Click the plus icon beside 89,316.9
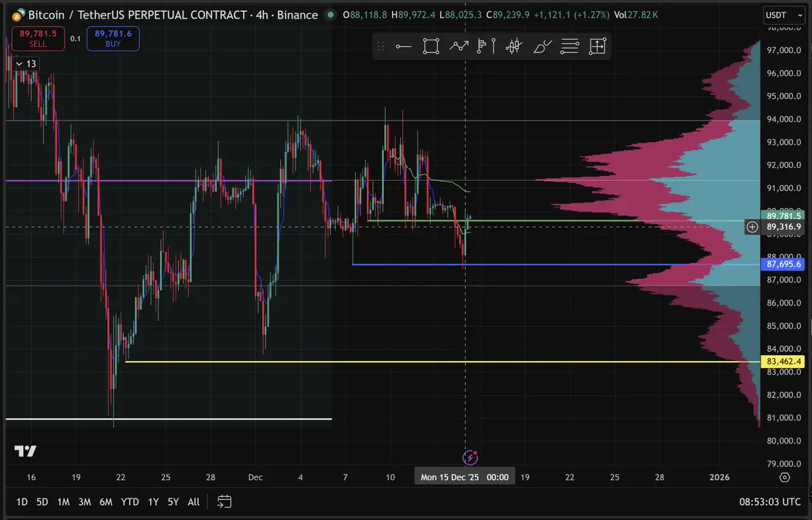Screen dimensions: 812x520 coord(752,227)
